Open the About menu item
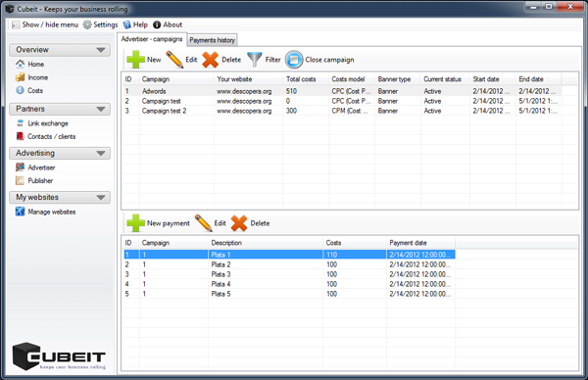The image size is (588, 380). (x=168, y=24)
